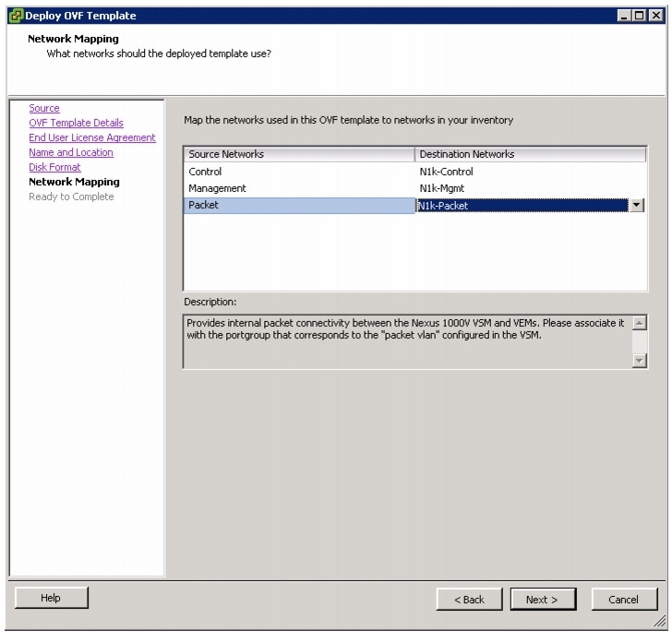Click description scrollbar down arrow
The height and width of the screenshot is (643, 672).
(639, 361)
